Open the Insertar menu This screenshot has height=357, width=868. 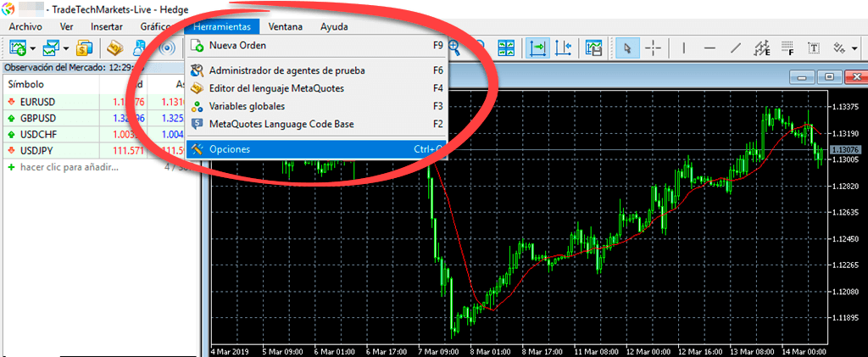(x=107, y=26)
